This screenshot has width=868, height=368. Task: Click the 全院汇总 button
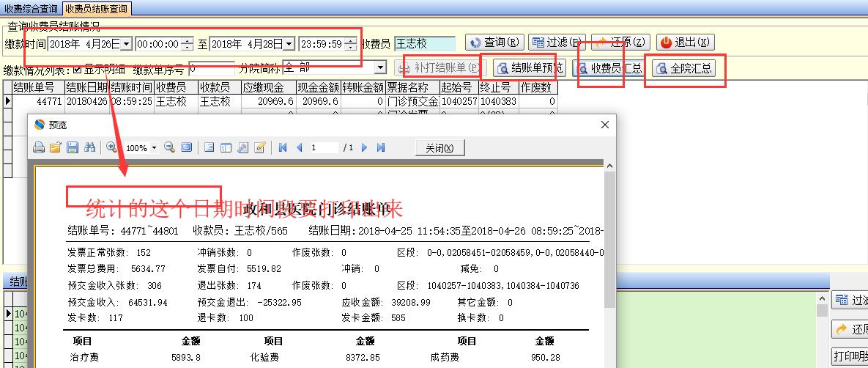pyautogui.click(x=683, y=68)
